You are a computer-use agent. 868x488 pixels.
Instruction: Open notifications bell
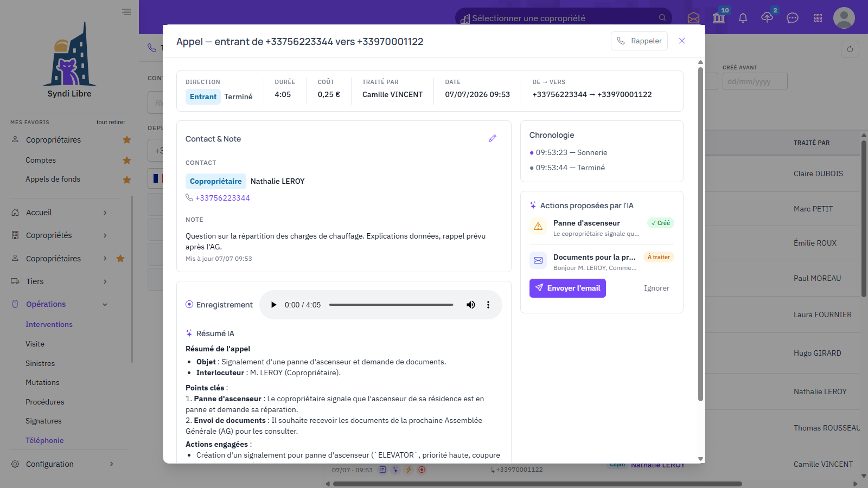[743, 18]
